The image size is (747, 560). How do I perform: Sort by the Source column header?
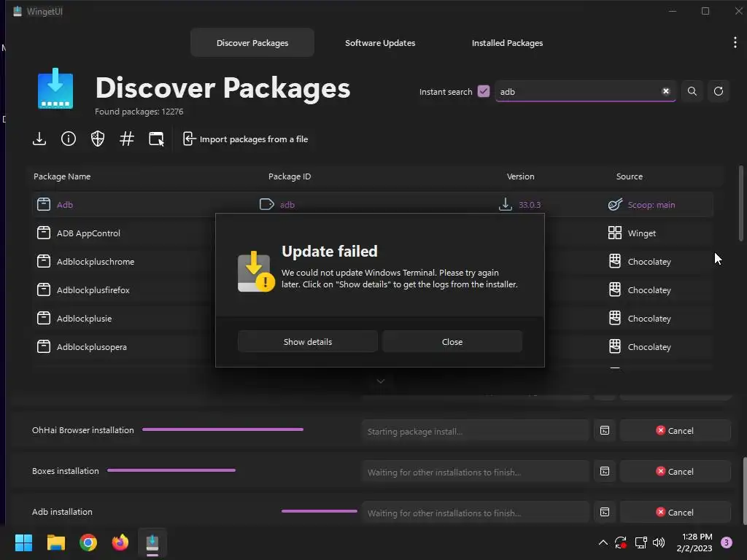630,176
